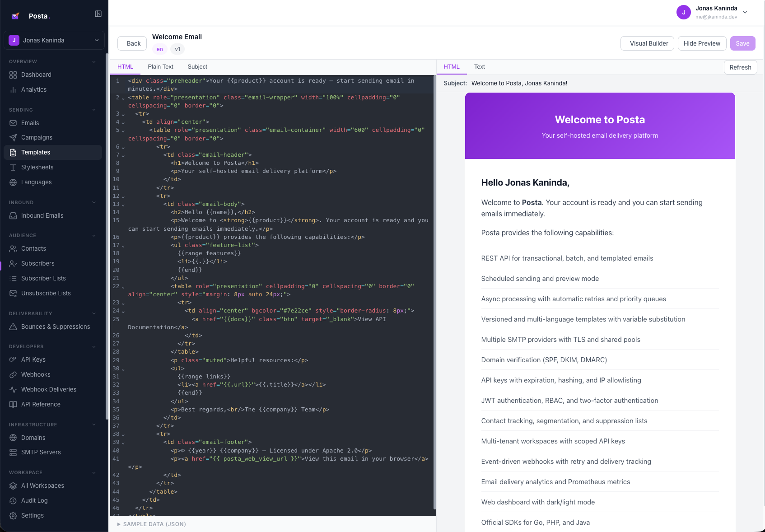Click the API Keys key icon
This screenshot has height=532, width=765.
coord(13,360)
